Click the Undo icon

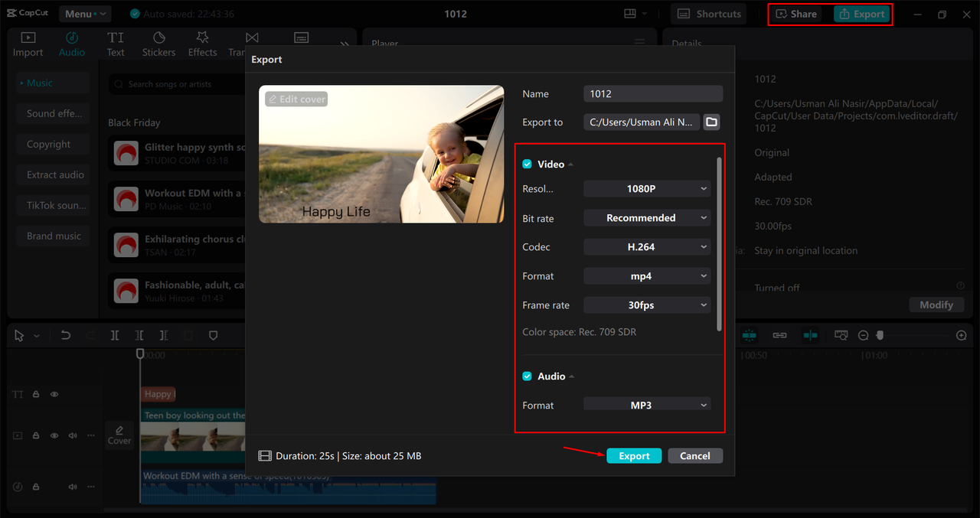(x=66, y=335)
